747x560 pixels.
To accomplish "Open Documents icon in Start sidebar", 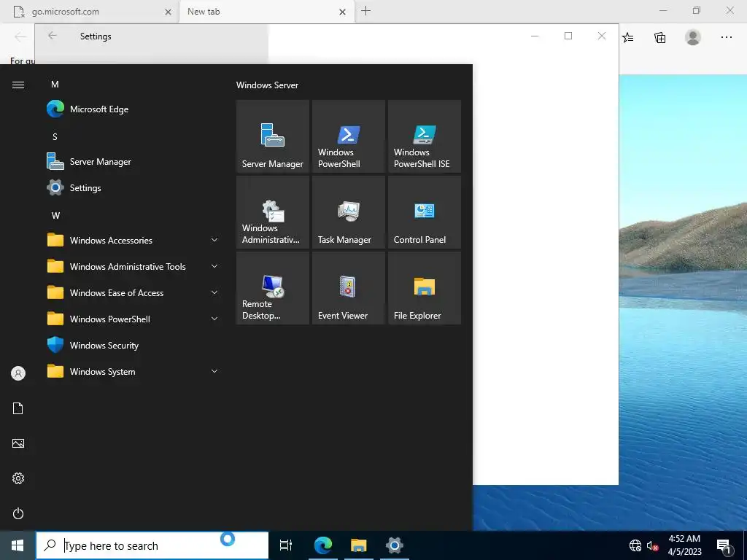I will coord(18,408).
